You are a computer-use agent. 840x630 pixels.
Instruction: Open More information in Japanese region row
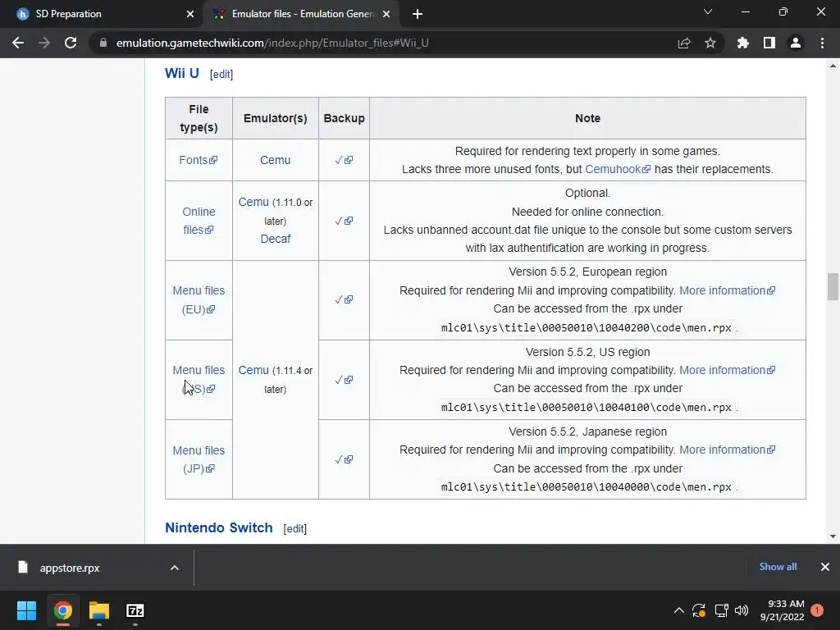727,450
